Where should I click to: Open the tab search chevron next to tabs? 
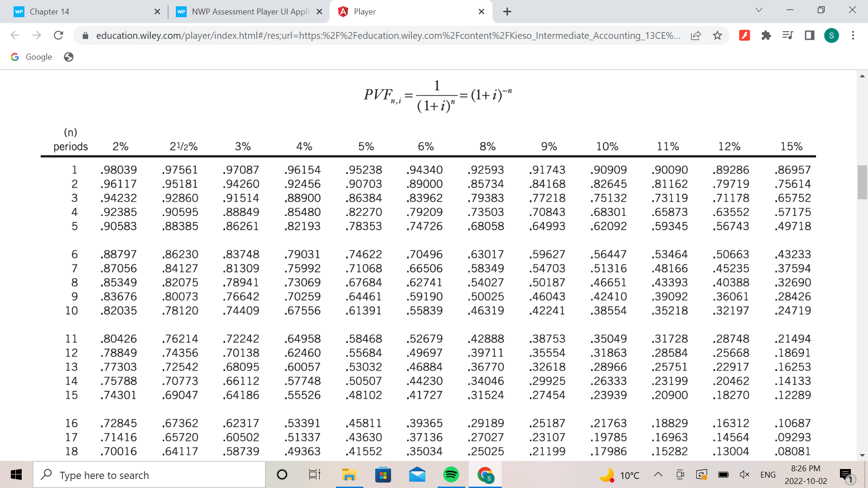(x=759, y=9)
